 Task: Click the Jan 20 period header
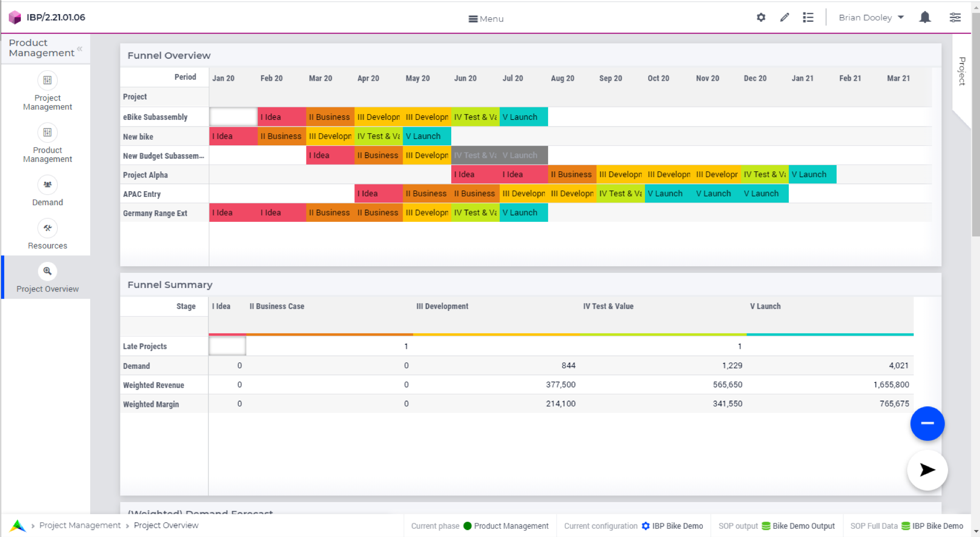point(223,78)
